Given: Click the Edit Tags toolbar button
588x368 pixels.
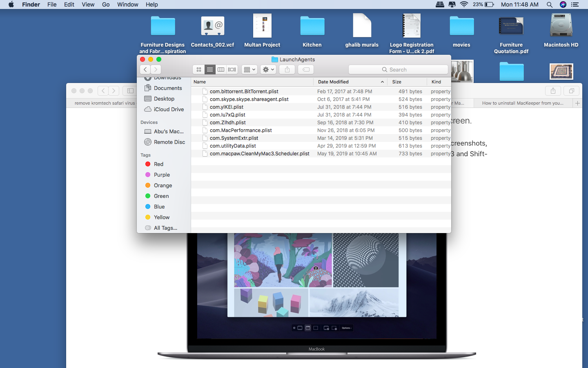Looking at the screenshot, I should (306, 70).
